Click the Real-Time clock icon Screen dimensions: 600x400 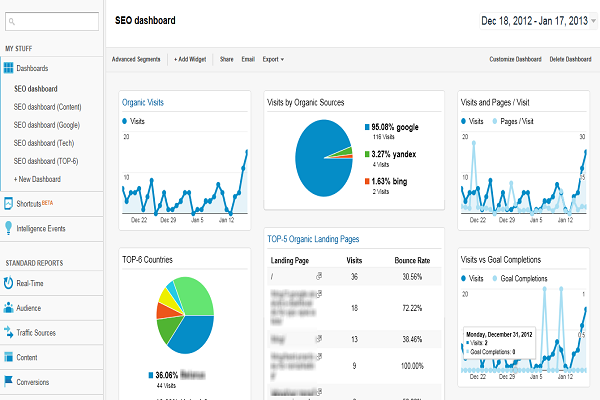click(x=8, y=283)
